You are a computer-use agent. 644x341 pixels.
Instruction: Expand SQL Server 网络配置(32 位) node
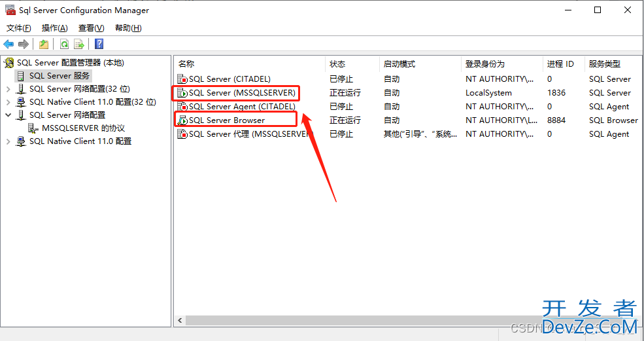[8, 89]
